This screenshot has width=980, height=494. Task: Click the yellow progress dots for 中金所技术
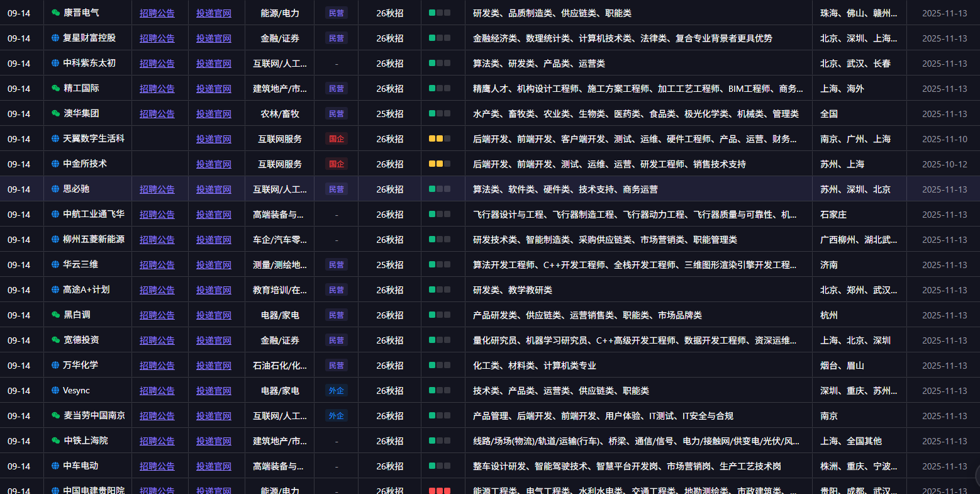click(x=438, y=164)
